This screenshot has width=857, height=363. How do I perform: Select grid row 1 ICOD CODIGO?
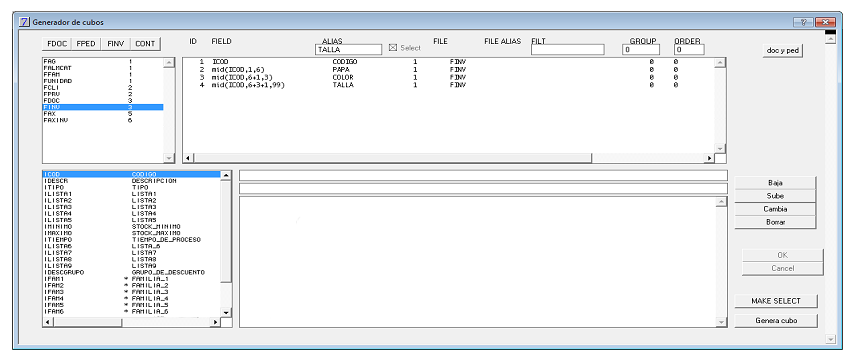coord(449,62)
